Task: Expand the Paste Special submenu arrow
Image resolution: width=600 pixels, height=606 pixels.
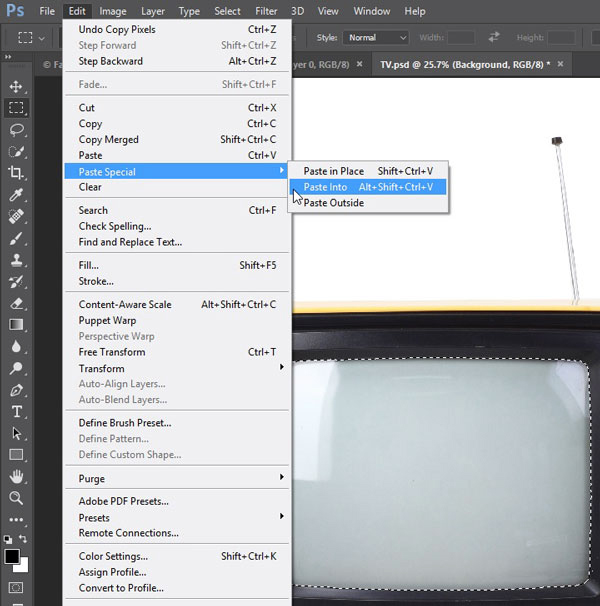Action: point(282,170)
